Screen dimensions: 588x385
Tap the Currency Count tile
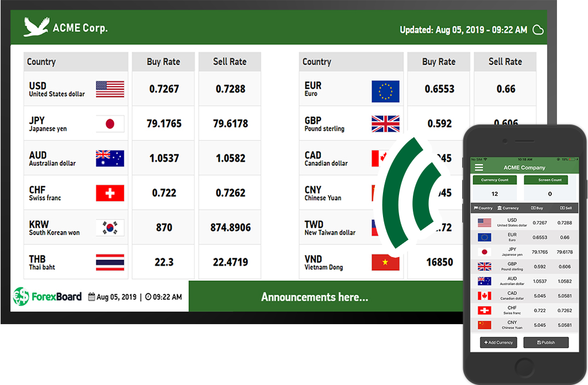pyautogui.click(x=494, y=188)
